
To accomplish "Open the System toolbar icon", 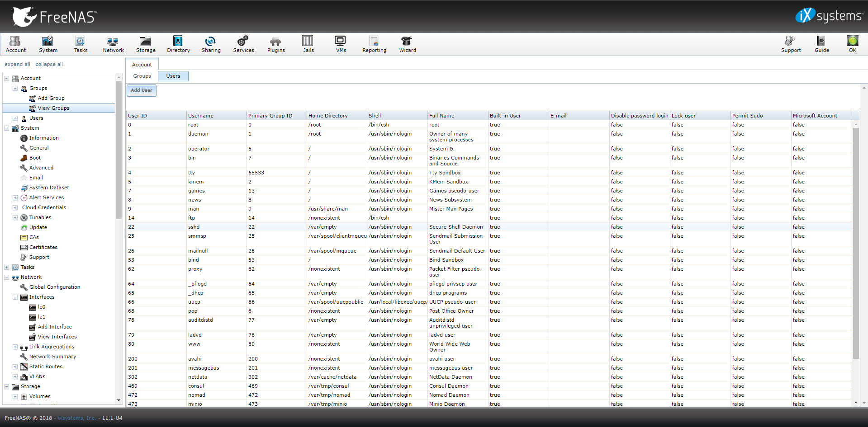I will (x=48, y=44).
